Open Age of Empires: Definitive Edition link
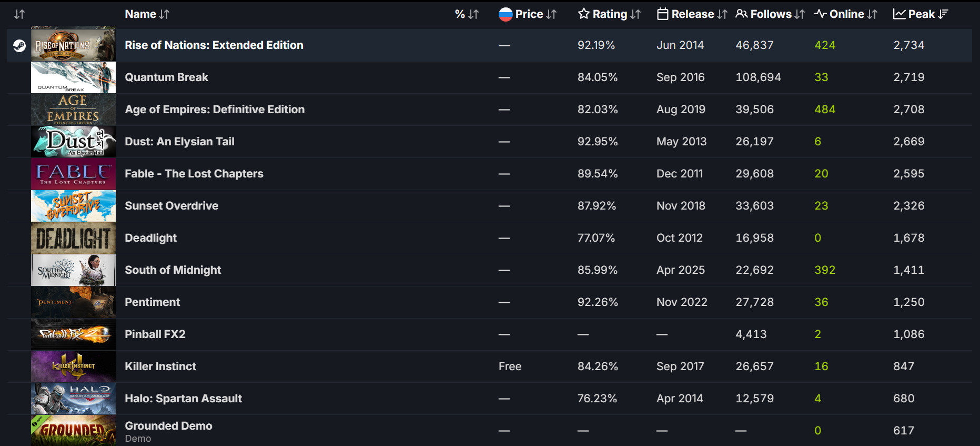Image resolution: width=980 pixels, height=446 pixels. click(215, 110)
